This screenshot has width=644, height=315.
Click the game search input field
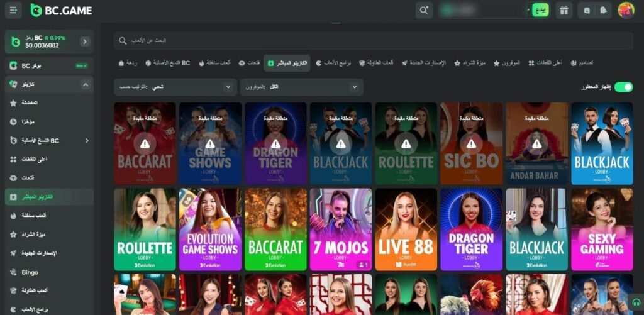[377, 41]
